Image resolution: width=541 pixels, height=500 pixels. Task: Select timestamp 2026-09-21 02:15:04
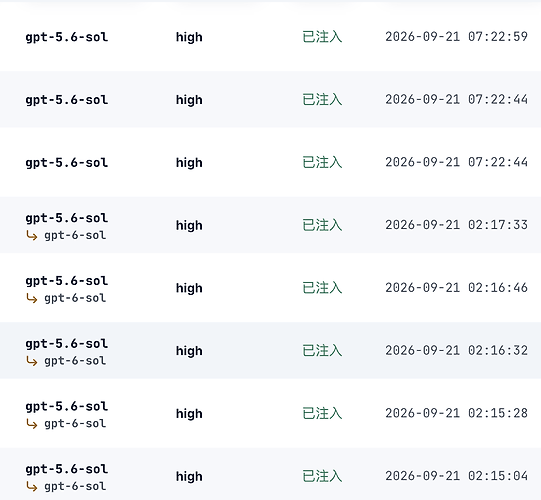coord(456,476)
